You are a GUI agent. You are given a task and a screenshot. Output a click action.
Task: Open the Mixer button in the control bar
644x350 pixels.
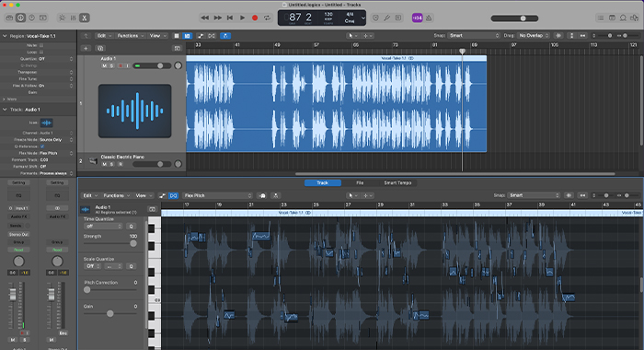click(x=73, y=17)
